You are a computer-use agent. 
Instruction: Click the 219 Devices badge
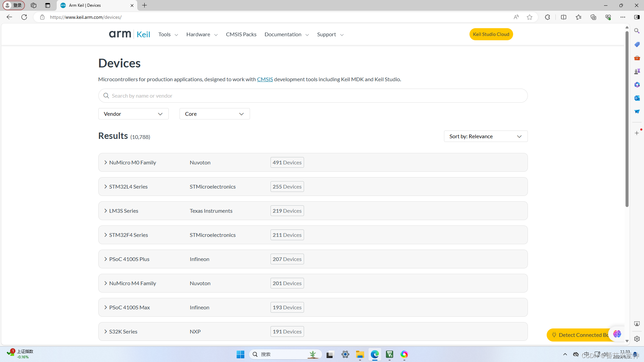pyautogui.click(x=287, y=211)
